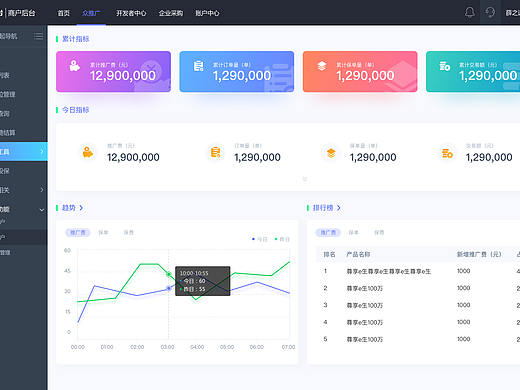Open the 开发者中心 top menu
Screen dimensions: 520x390
pyautogui.click(x=131, y=13)
